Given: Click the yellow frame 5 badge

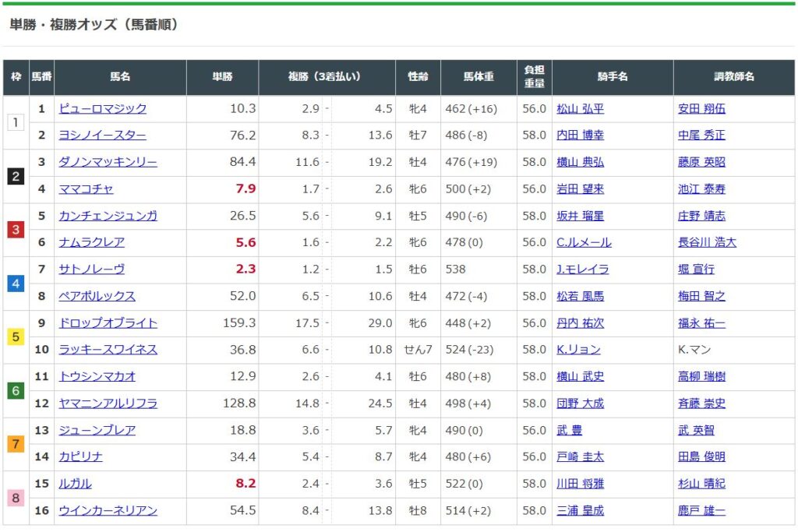Looking at the screenshot, I should [x=16, y=336].
